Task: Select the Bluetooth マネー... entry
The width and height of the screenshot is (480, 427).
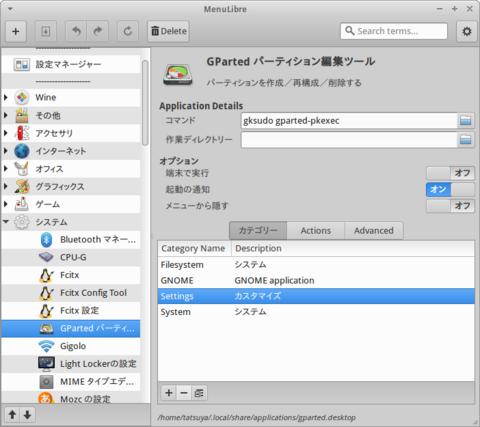Action: (x=71, y=240)
